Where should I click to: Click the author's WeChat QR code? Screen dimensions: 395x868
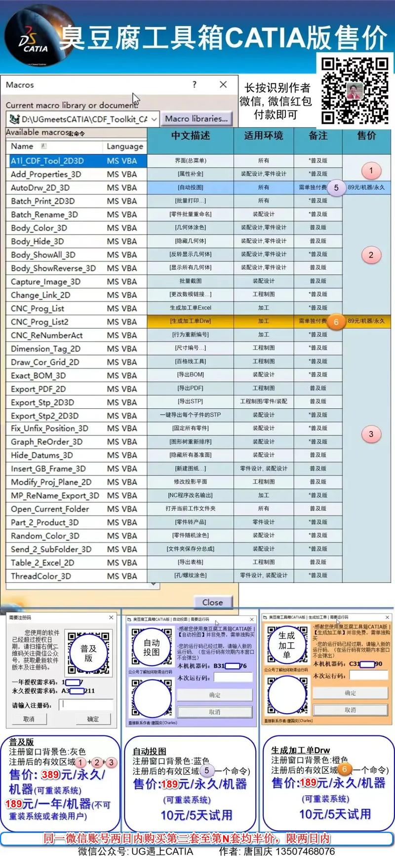click(x=355, y=91)
